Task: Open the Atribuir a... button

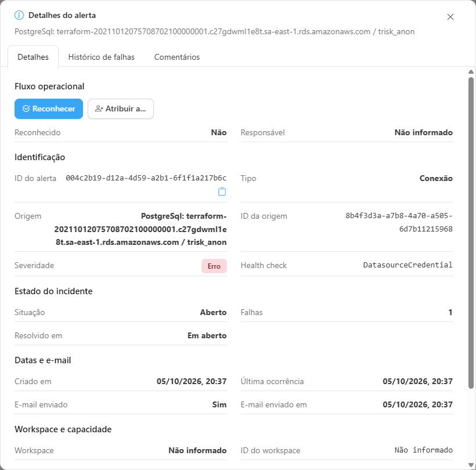Action: click(121, 109)
